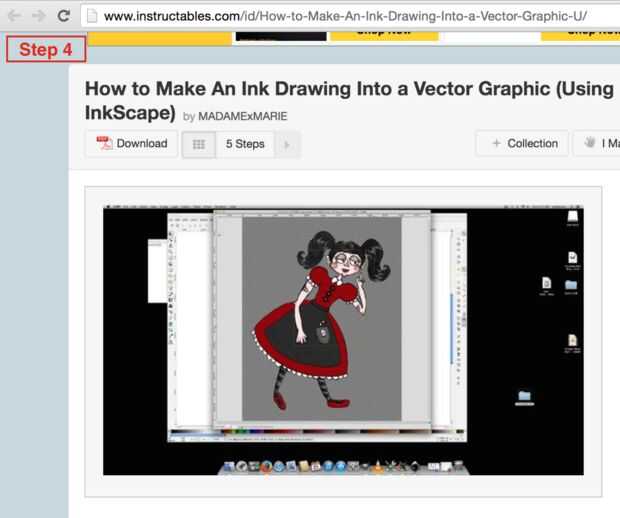620x518 pixels.
Task: Toggle the grid view-all-steps icon
Action: [199, 145]
